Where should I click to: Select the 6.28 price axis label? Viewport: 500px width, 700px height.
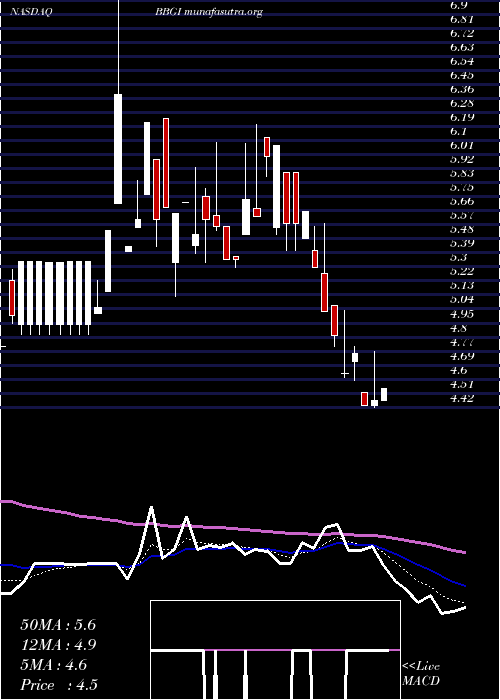coord(462,104)
